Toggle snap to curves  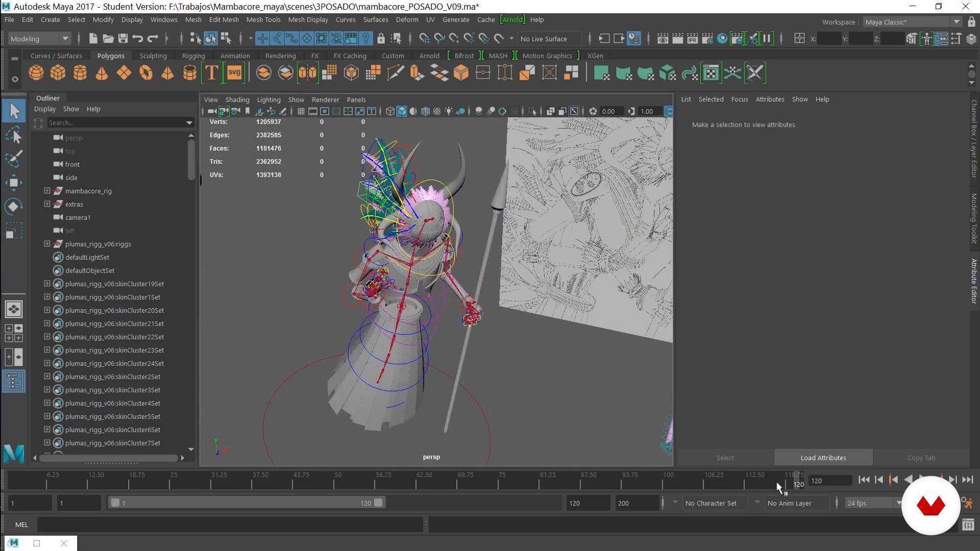[x=439, y=38]
